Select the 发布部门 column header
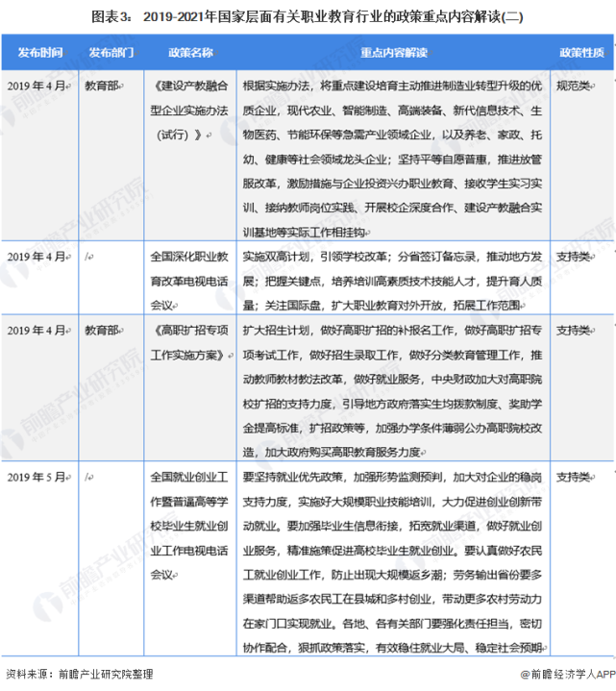Image resolution: width=616 pixels, height=691 pixels. click(111, 53)
